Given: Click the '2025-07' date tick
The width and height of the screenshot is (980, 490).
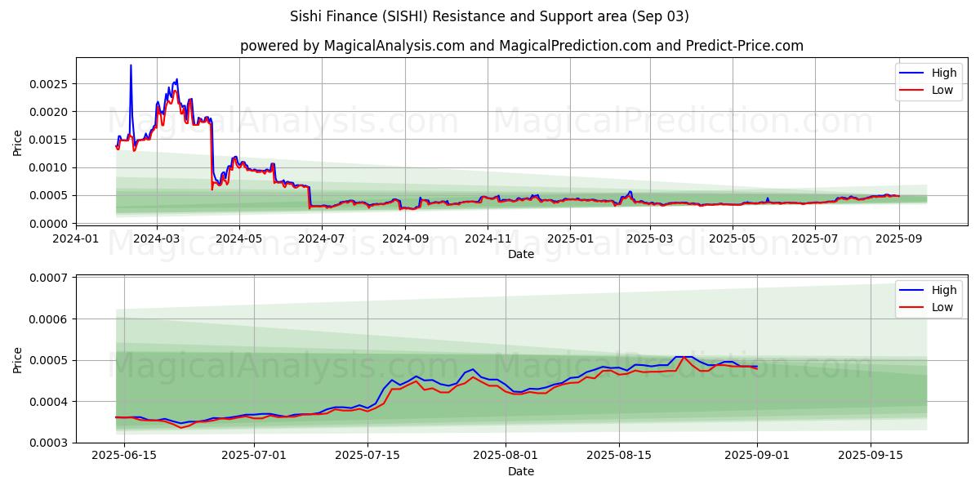Looking at the screenshot, I should tap(815, 238).
